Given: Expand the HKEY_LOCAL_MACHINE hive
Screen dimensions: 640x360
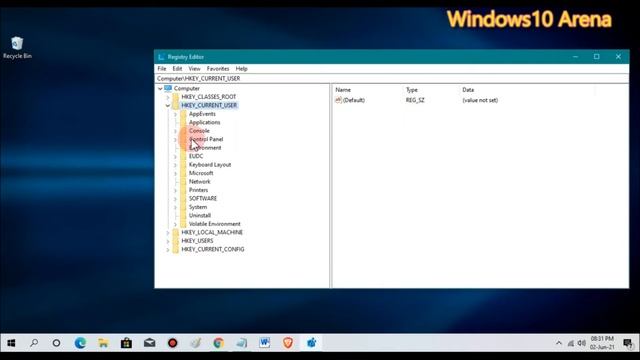Looking at the screenshot, I should [x=168, y=233].
